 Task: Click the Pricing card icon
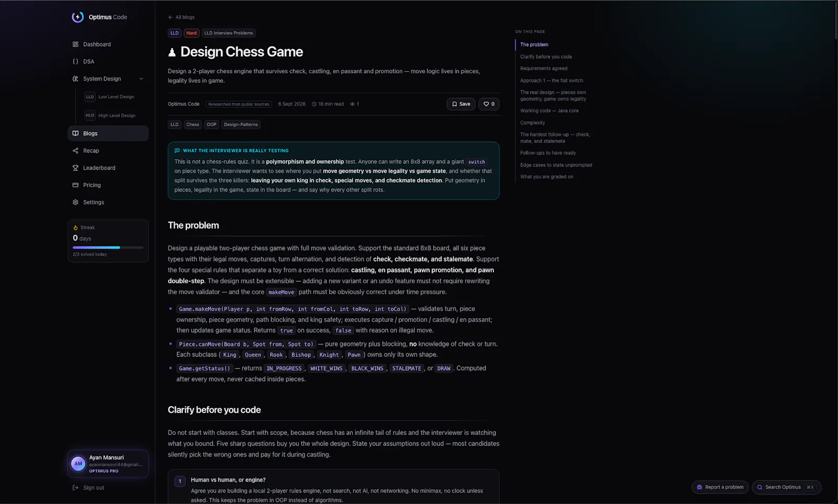click(x=75, y=185)
